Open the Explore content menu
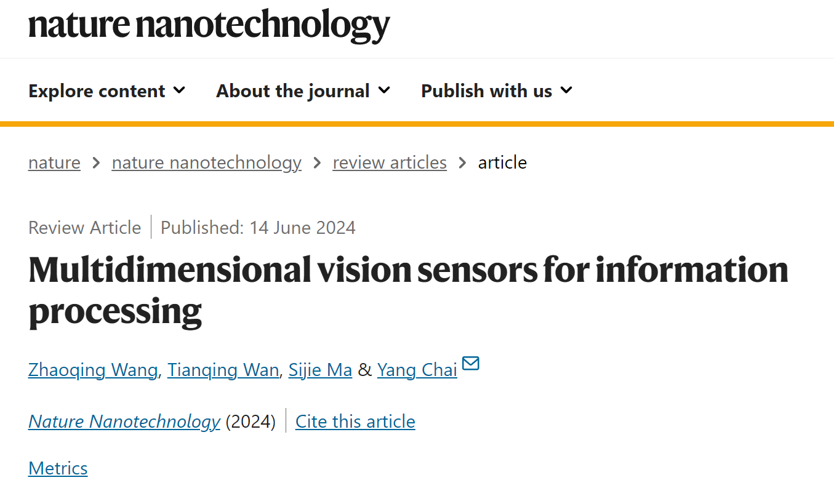 (x=106, y=91)
